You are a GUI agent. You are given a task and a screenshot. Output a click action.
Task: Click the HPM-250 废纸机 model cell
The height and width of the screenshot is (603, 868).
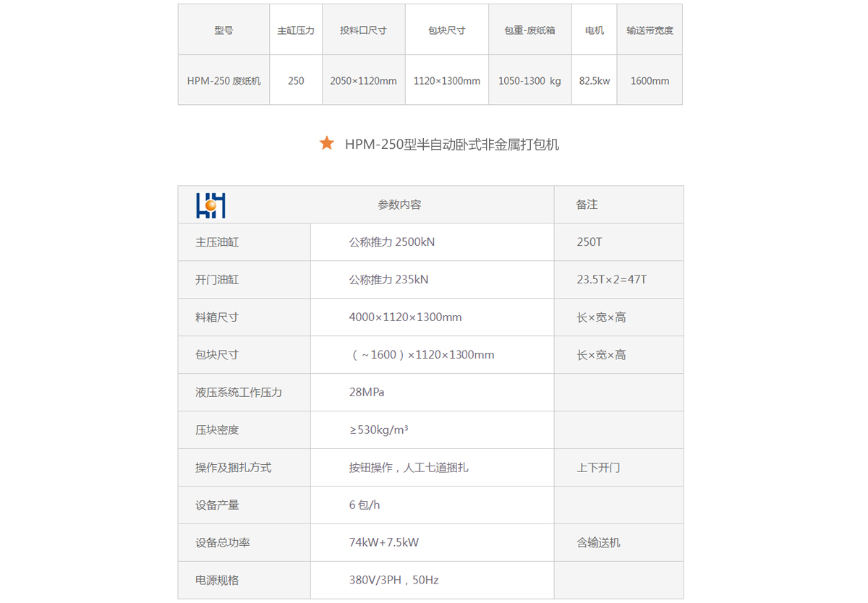coord(224,81)
